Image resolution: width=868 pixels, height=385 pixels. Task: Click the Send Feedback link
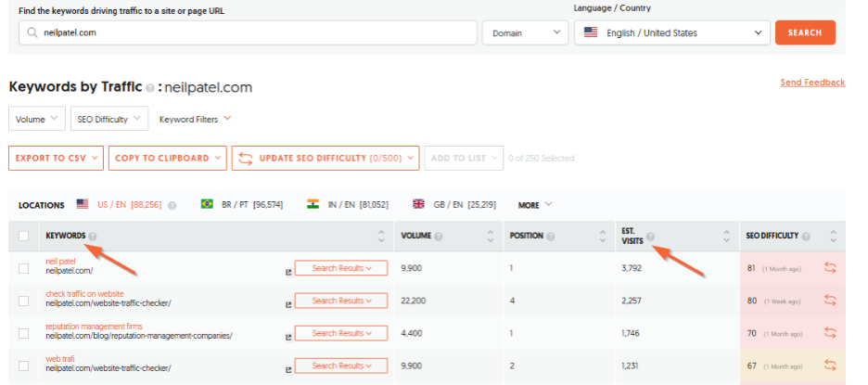coord(812,83)
